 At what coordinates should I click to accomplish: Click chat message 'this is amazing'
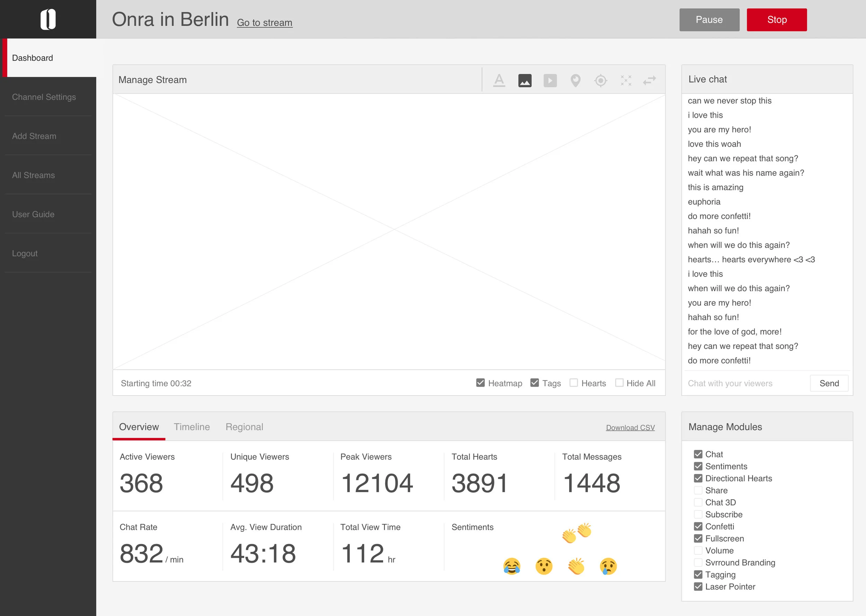click(715, 187)
